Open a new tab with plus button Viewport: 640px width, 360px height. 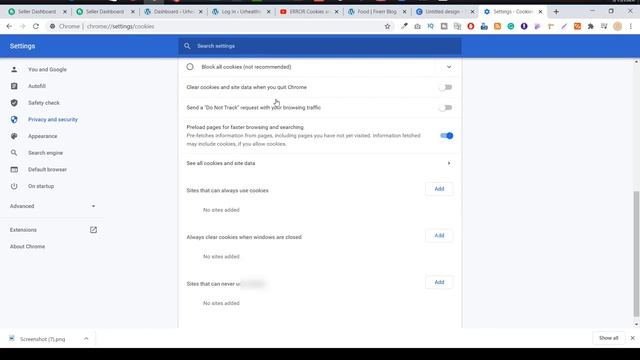[556, 12]
